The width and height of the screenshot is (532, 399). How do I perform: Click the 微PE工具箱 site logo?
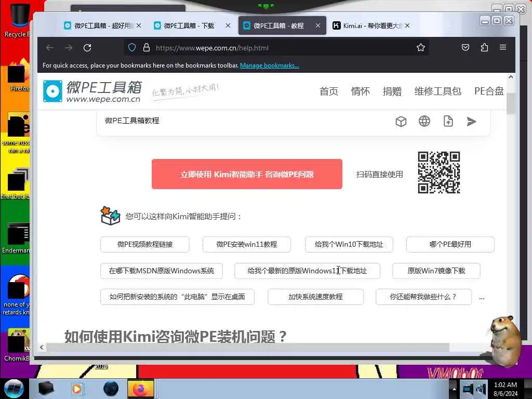coord(92,91)
